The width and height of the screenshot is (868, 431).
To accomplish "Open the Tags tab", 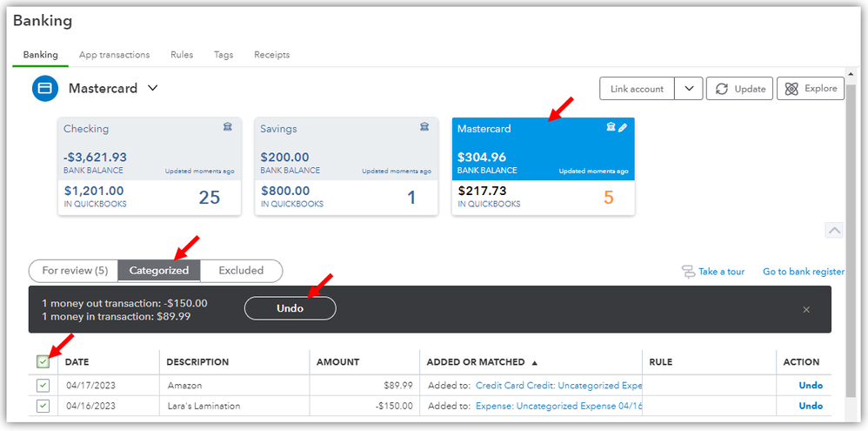I will (x=224, y=55).
